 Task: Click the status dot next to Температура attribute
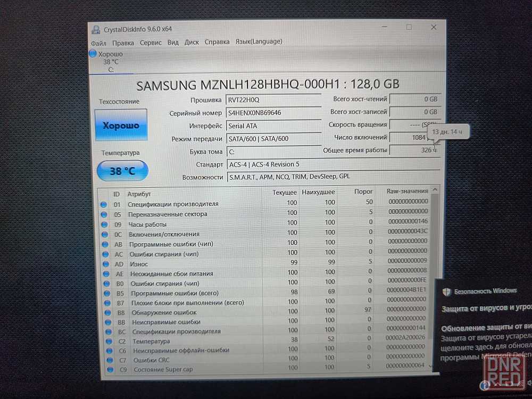[109, 341]
